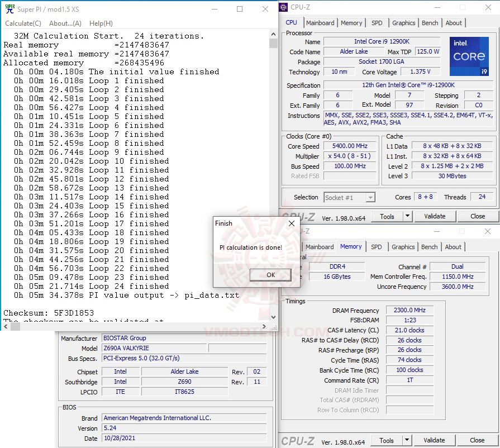The height and width of the screenshot is (448, 500).
Task: Click the manufacturer field BIOSTAR Group
Action: pyautogui.click(x=184, y=338)
